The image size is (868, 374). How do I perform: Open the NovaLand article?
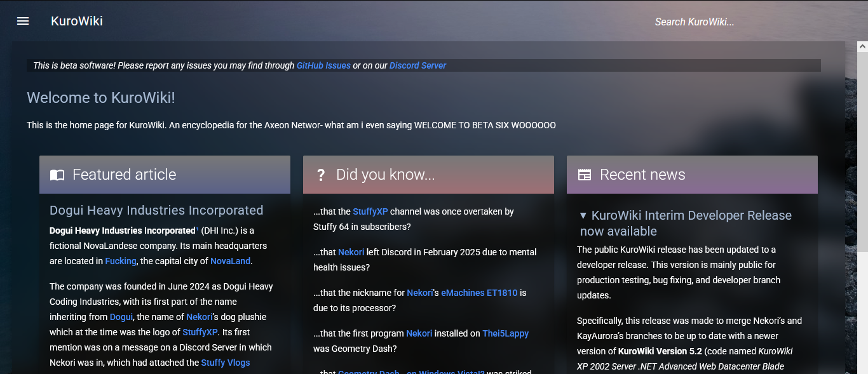(230, 261)
